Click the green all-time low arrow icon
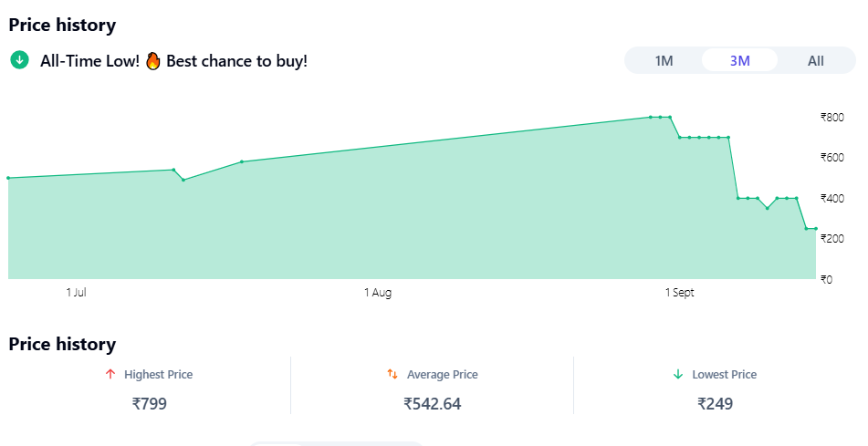 tap(18, 60)
